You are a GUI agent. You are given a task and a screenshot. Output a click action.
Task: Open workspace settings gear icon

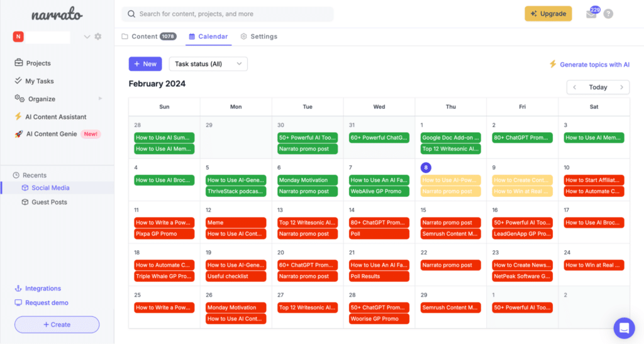[x=98, y=37]
